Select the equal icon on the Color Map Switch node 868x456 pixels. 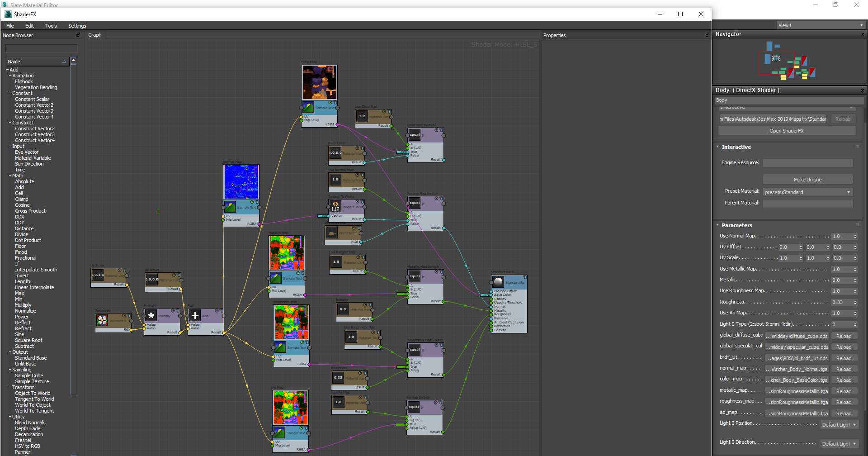pos(414,135)
